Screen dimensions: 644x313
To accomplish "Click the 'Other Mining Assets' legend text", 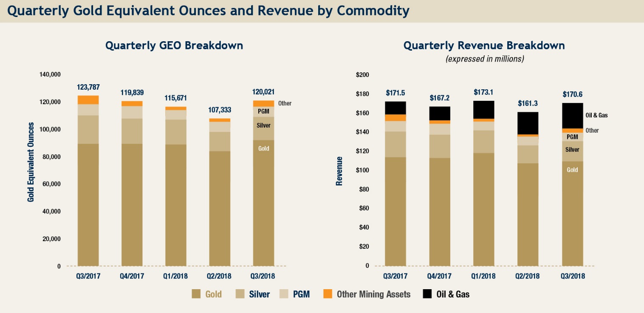I will click(x=374, y=294).
